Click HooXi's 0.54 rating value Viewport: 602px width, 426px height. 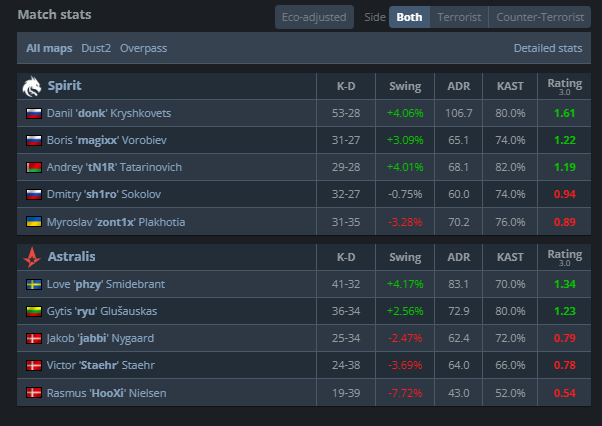(x=564, y=393)
